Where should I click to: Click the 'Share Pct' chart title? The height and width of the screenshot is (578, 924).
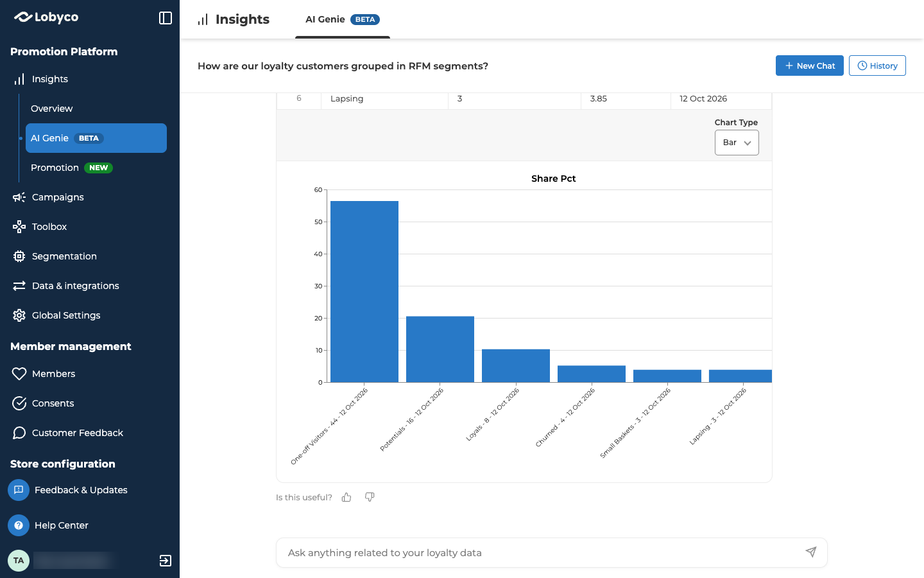554,179
